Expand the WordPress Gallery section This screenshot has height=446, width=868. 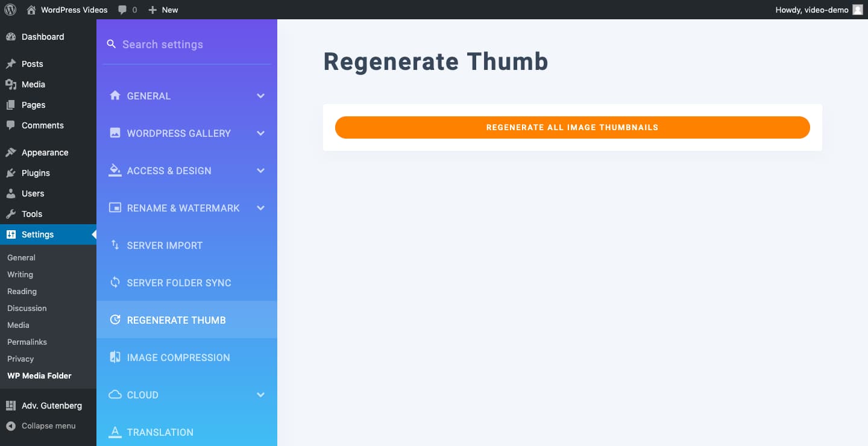(x=260, y=133)
